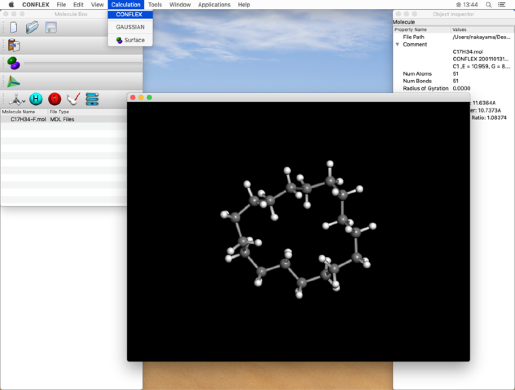Open the Help menu
515x390 pixels.
(244, 5)
